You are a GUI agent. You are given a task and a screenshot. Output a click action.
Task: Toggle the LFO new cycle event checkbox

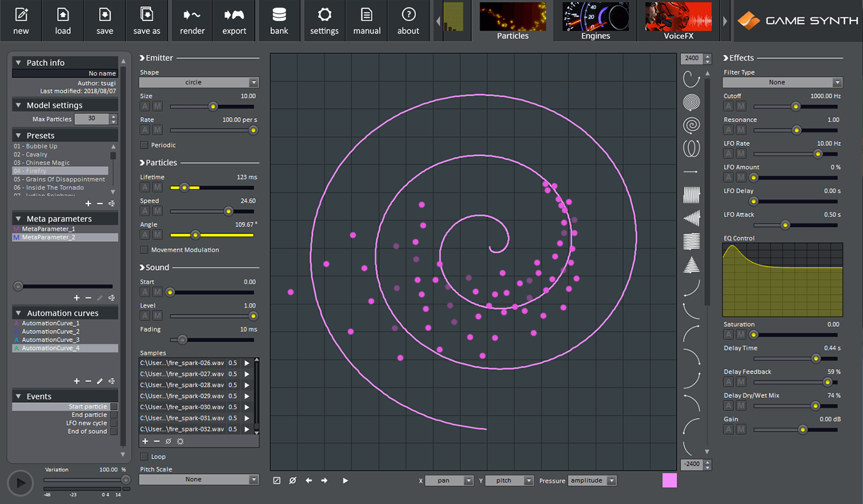click(114, 423)
